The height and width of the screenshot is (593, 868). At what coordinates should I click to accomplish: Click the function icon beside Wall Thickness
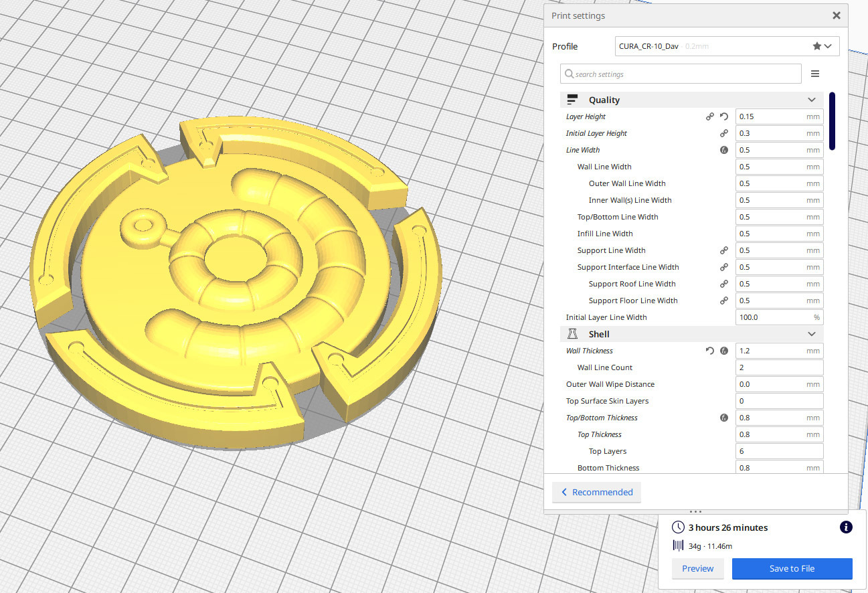pos(723,351)
